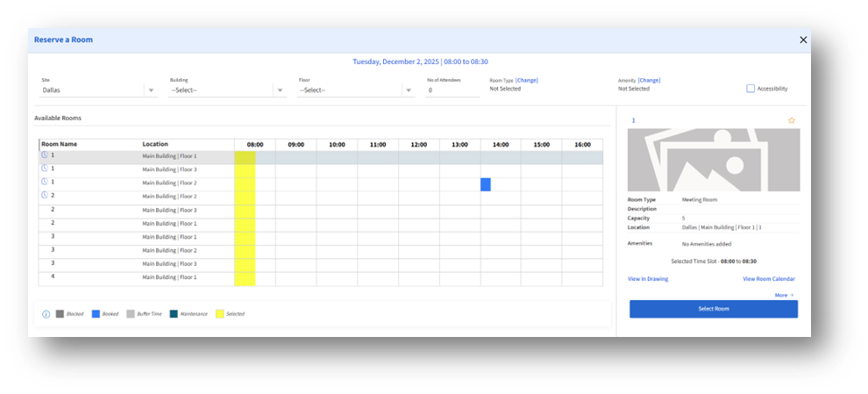Mark room 1 as favorite with star icon
The image size is (868, 394).
click(x=791, y=120)
